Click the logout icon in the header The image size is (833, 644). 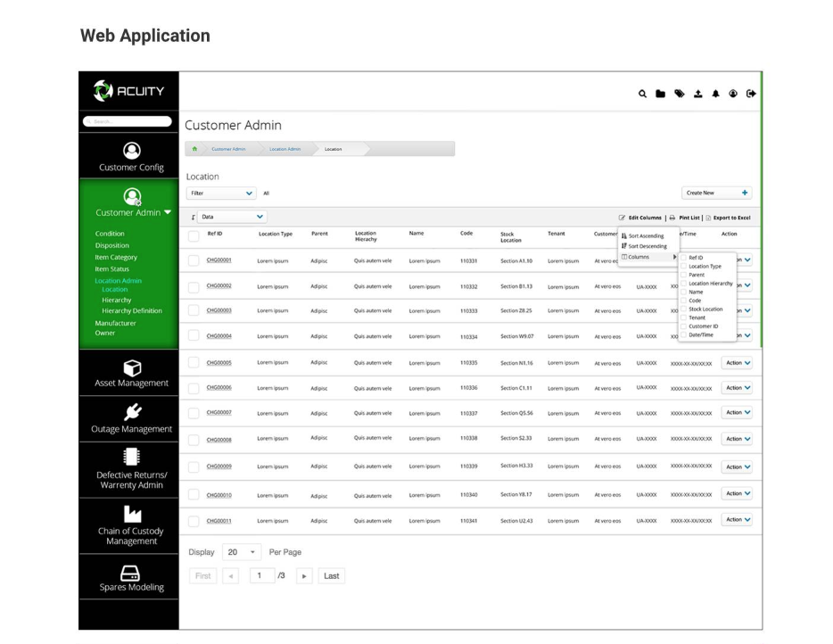tap(751, 94)
